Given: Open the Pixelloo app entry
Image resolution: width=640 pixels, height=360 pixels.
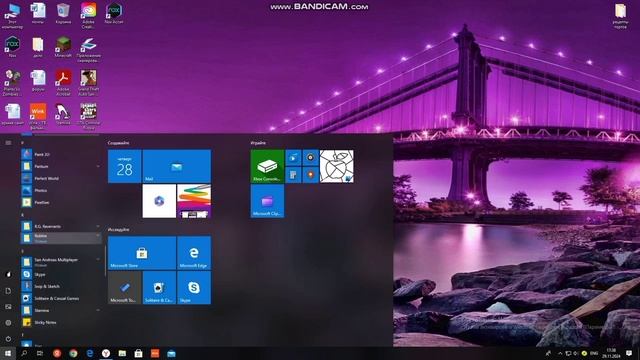Looking at the screenshot, I should (x=60, y=202).
